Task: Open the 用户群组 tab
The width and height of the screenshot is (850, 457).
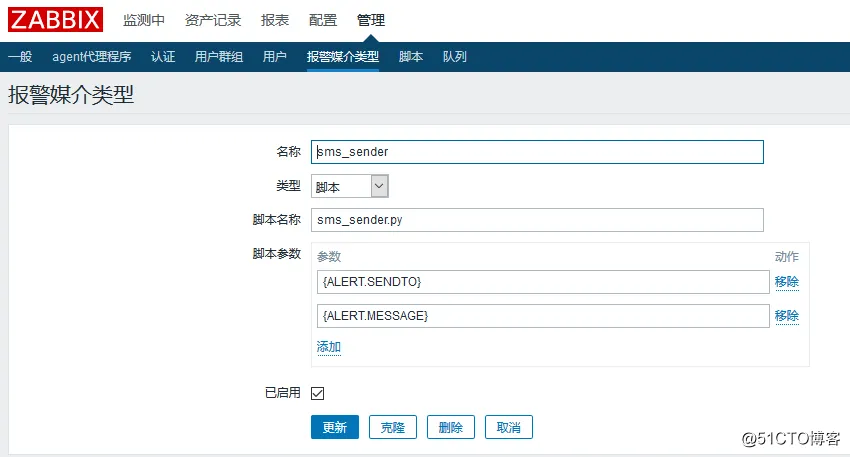Action: (219, 56)
